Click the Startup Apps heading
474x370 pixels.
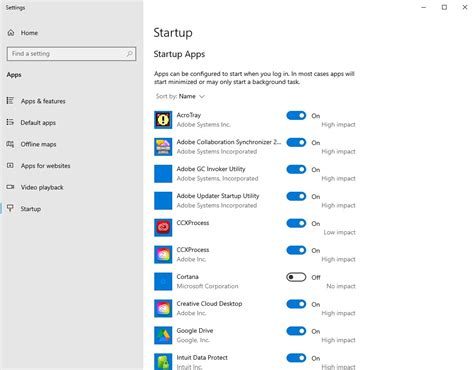tap(179, 54)
